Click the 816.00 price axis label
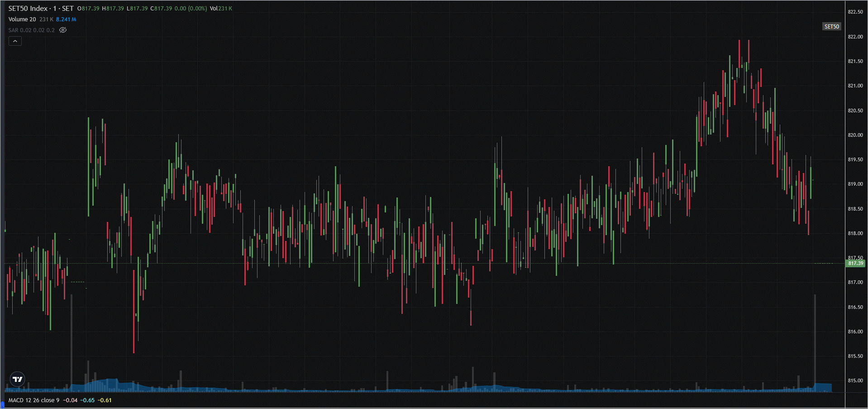Image resolution: width=868 pixels, height=409 pixels. click(855, 332)
